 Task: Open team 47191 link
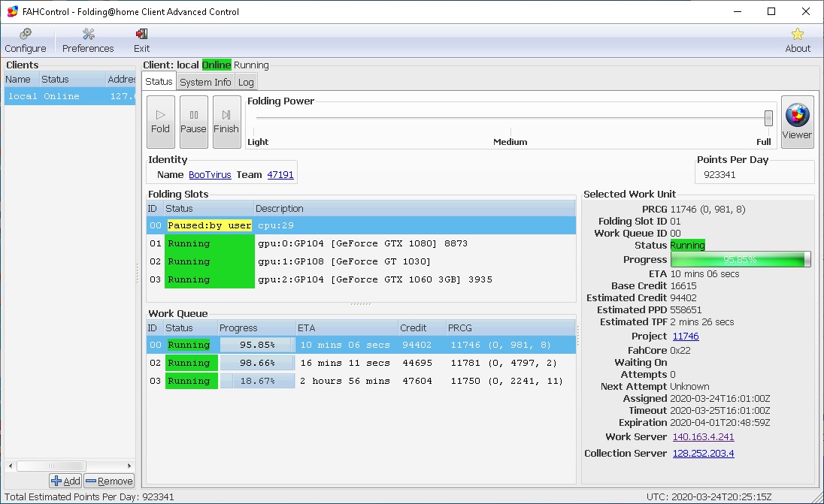280,175
